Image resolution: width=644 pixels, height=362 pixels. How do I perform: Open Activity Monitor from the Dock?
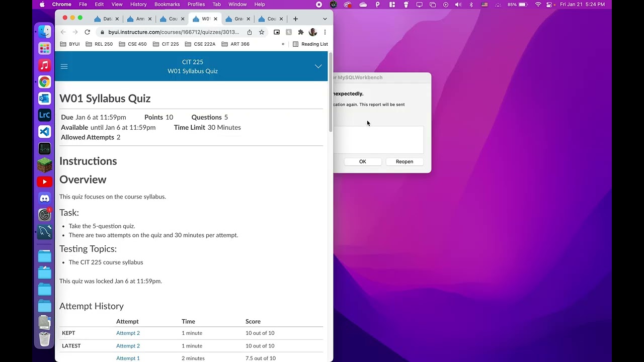click(x=45, y=148)
